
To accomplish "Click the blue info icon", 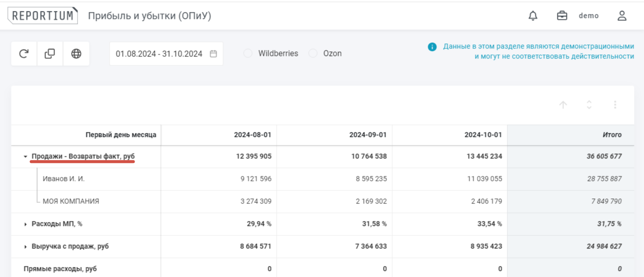I will [432, 46].
